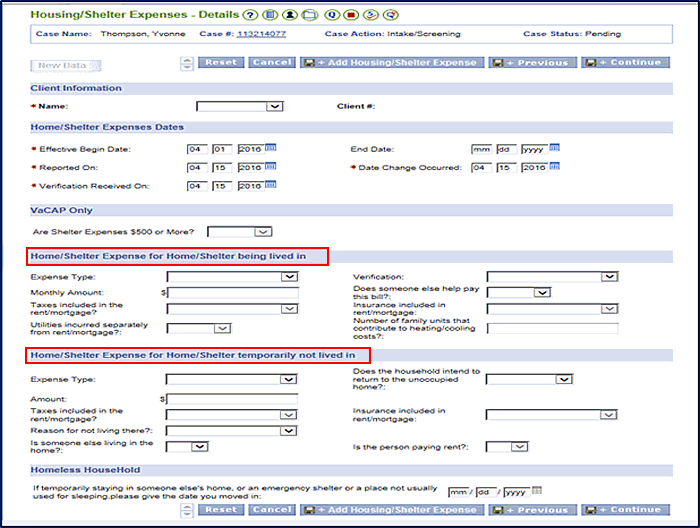Open calendar for Reported On date
Screen dimensions: 700x528
[x=271, y=166]
